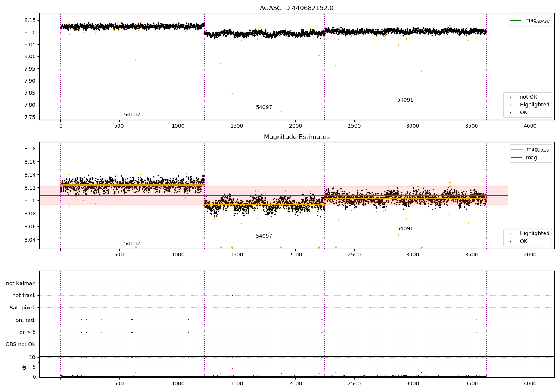This screenshot has width=560, height=392.
Task: Click the 500 x-tick under the middle panel
Action: (119, 255)
